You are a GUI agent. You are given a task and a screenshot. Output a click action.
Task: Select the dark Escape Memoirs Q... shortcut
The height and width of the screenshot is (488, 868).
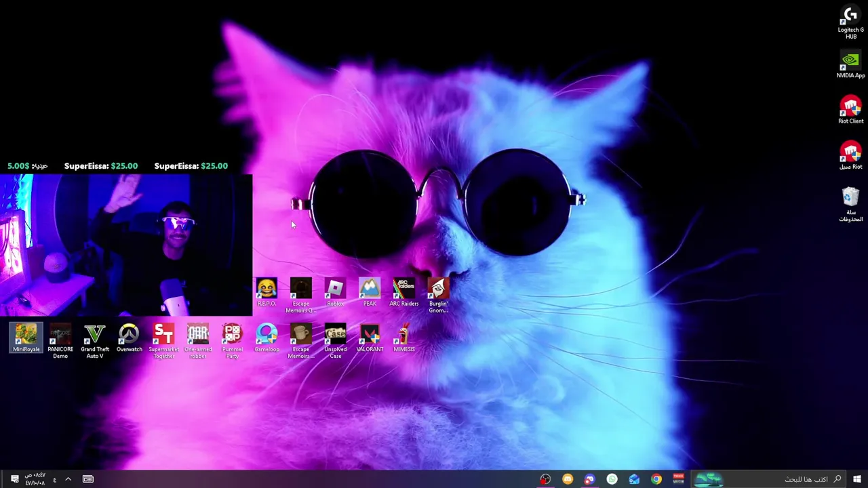tap(301, 296)
